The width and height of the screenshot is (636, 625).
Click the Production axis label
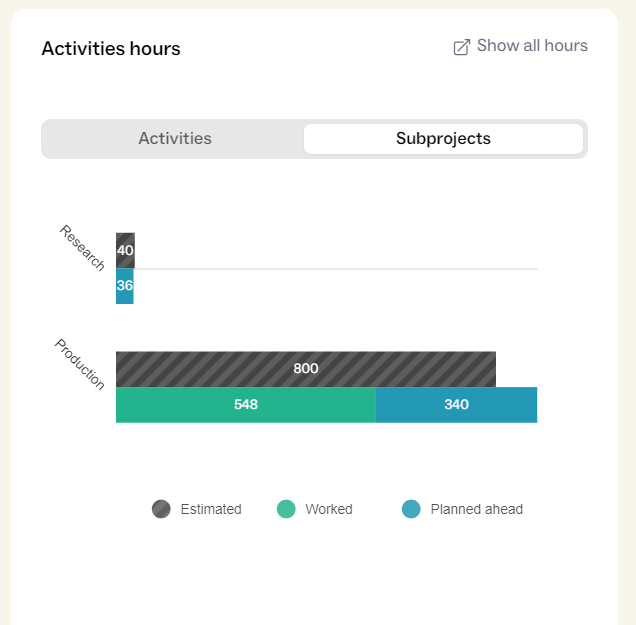[80, 364]
